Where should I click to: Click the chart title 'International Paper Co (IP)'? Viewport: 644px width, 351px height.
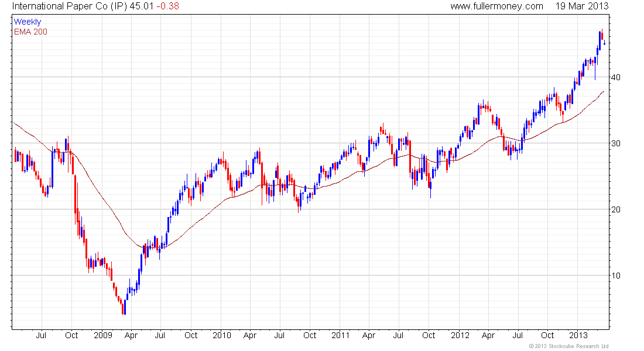coord(70,6)
